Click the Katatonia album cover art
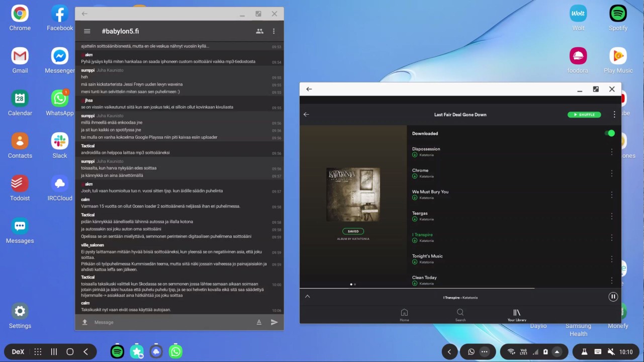 353,195
